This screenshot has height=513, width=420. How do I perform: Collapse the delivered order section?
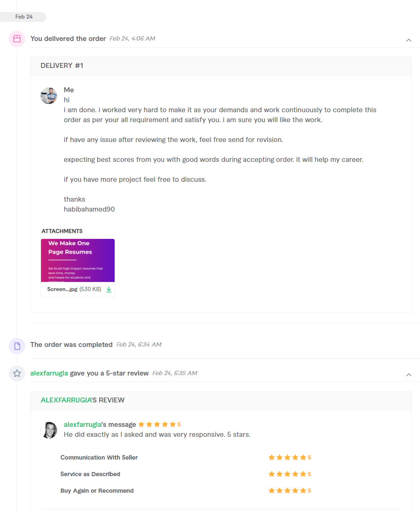point(408,40)
